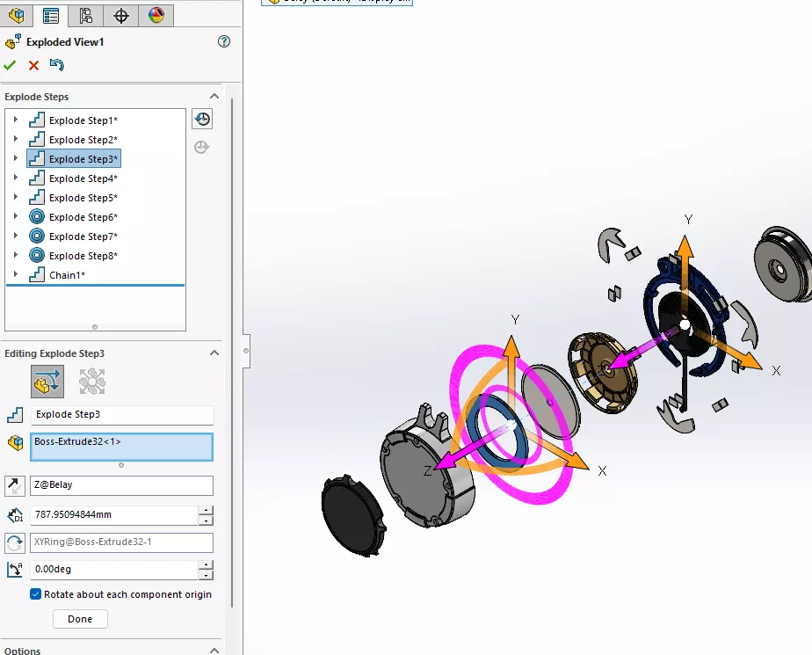812x655 pixels.
Task: Switch to the FeatureManager design tree tab
Action: [17, 15]
